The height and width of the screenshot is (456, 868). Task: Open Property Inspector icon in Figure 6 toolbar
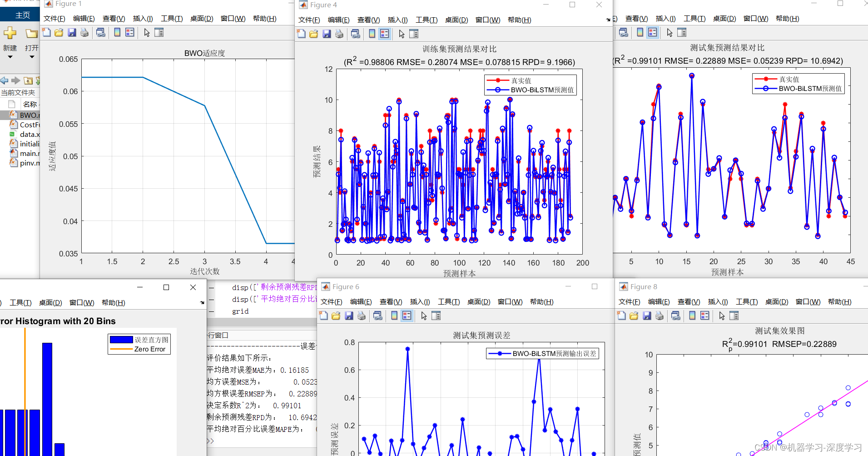(436, 316)
